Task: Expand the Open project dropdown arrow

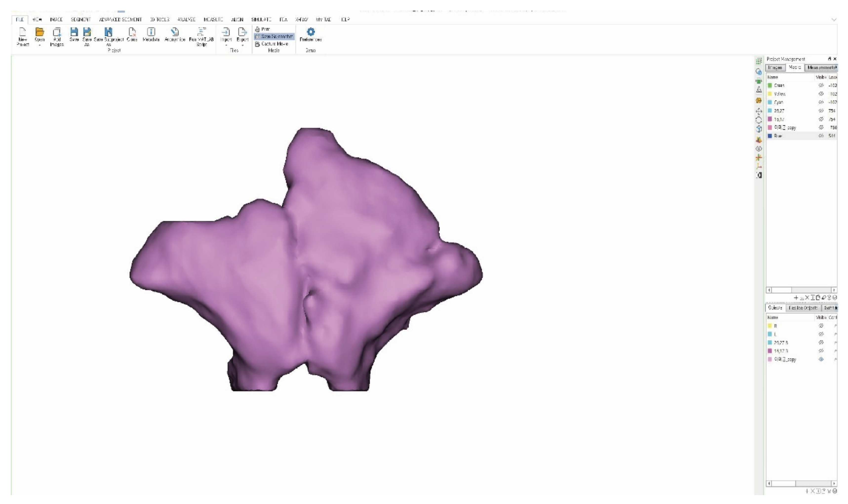Action: (x=39, y=45)
